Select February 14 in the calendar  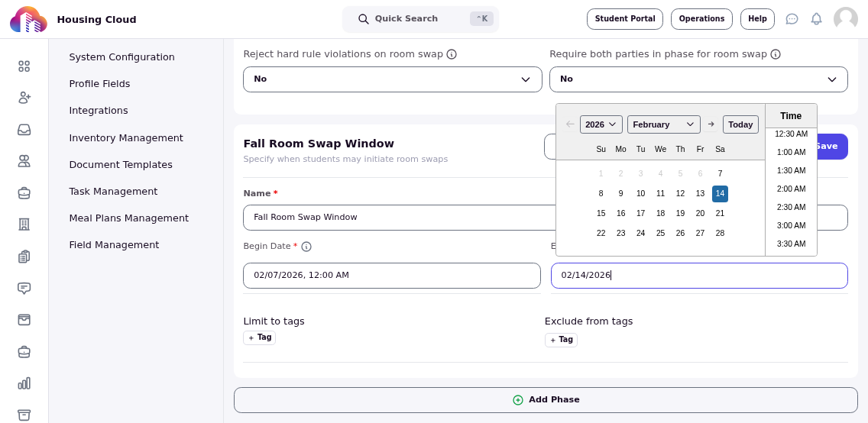coord(720,193)
